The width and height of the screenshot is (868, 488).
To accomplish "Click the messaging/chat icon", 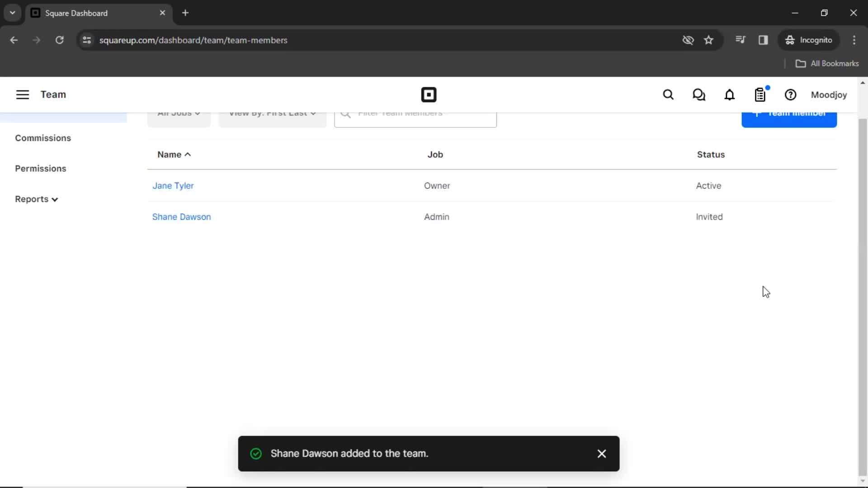I will pyautogui.click(x=698, y=95).
